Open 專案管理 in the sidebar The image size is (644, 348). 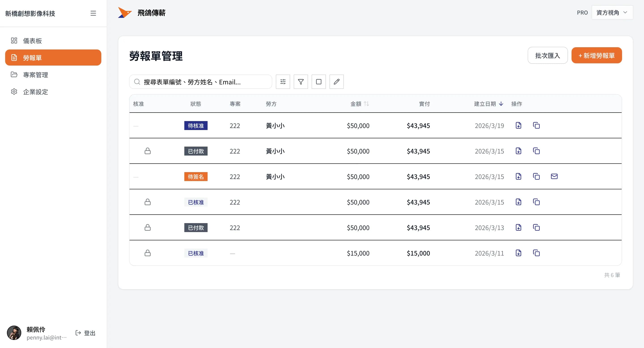click(x=36, y=75)
